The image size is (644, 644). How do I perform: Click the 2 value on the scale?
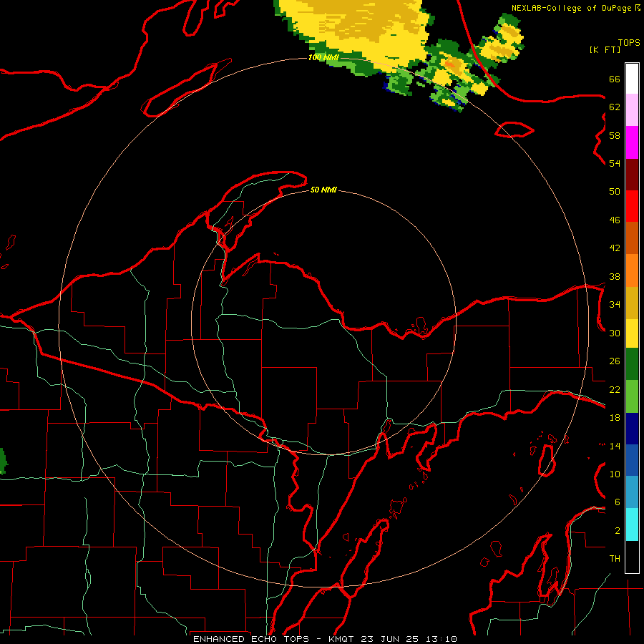click(617, 531)
